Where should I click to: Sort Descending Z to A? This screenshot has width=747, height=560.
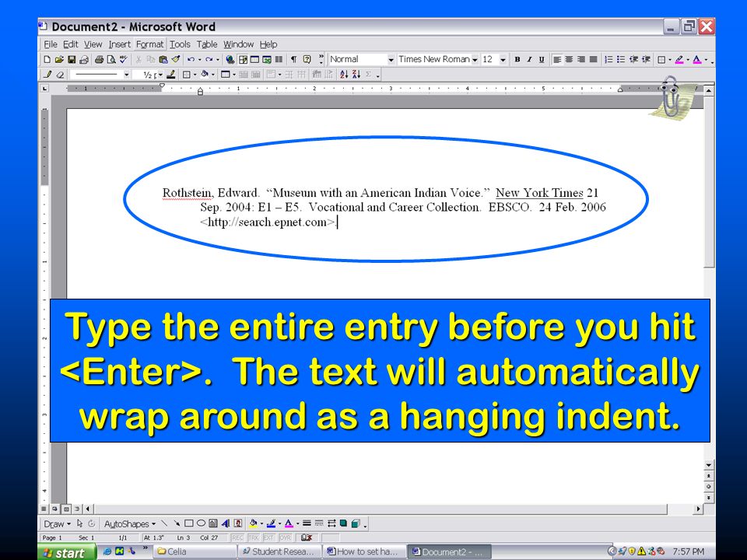[356, 75]
